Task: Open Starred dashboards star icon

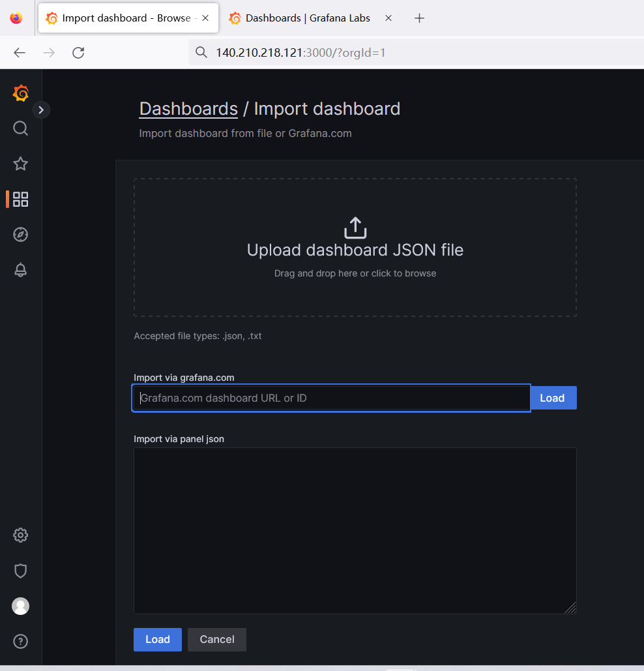Action: click(20, 164)
